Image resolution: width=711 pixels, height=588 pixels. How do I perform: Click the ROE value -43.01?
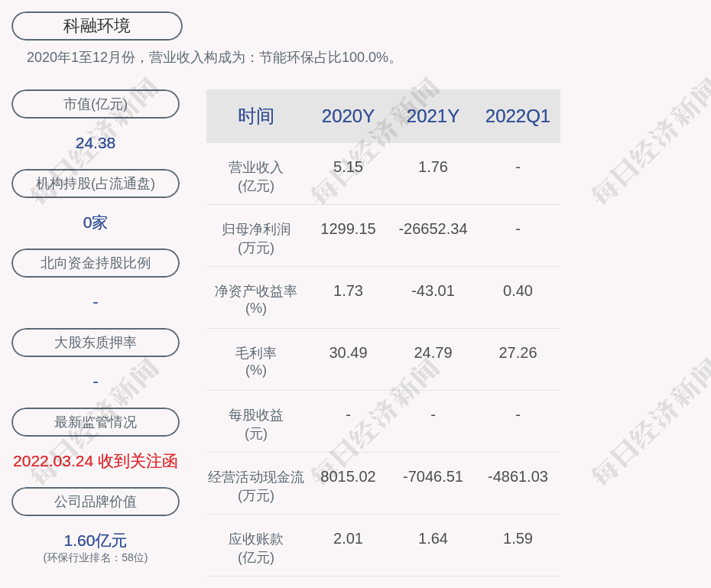(433, 291)
